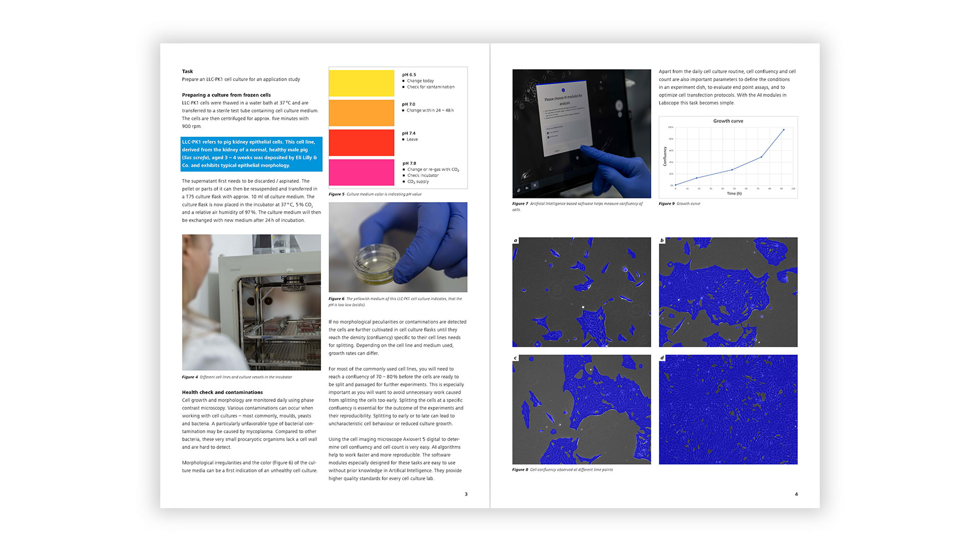Click 'Health check and contaminations' heading
This screenshot has width=980, height=551.
click(x=223, y=392)
